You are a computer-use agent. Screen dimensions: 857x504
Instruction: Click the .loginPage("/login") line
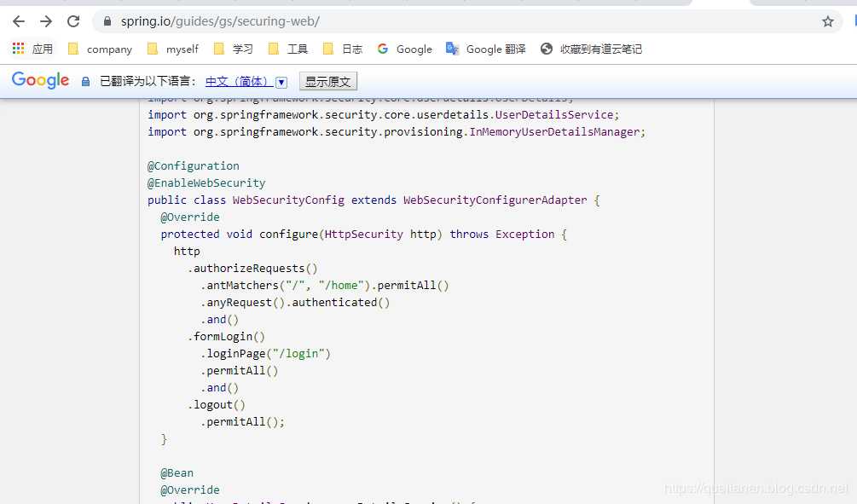click(265, 354)
